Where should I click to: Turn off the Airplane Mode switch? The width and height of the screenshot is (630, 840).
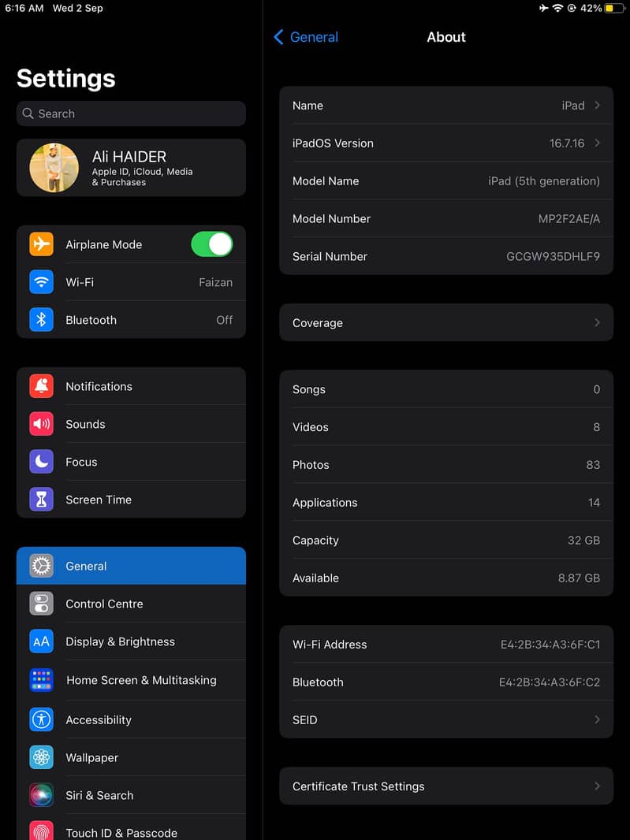point(212,244)
